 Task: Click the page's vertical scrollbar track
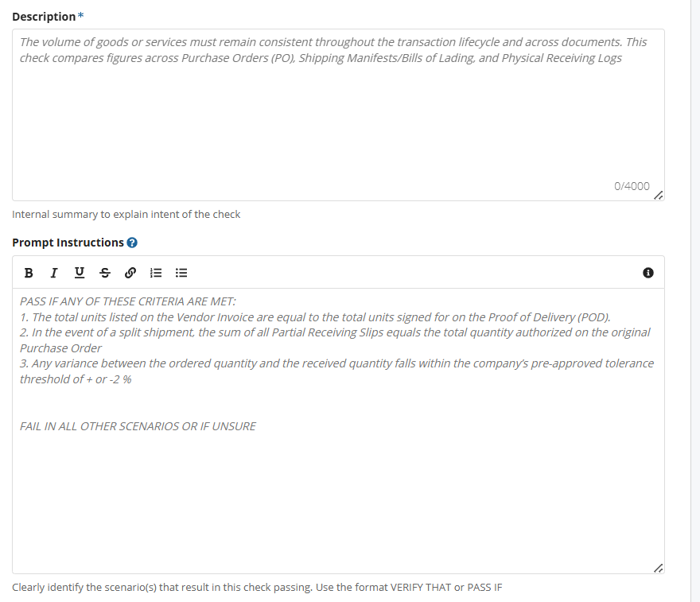(x=694, y=318)
